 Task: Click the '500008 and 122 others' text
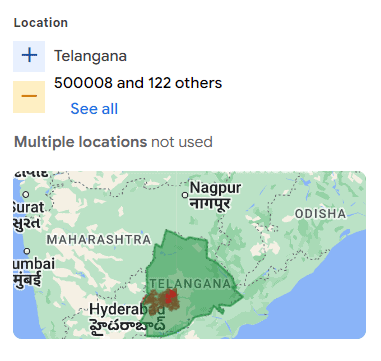(138, 83)
